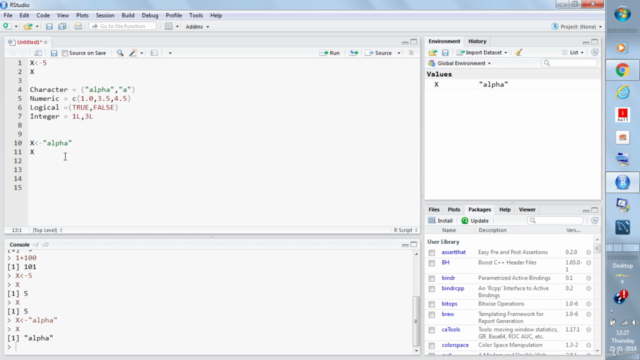Open the bindrcpp package link

click(x=453, y=288)
